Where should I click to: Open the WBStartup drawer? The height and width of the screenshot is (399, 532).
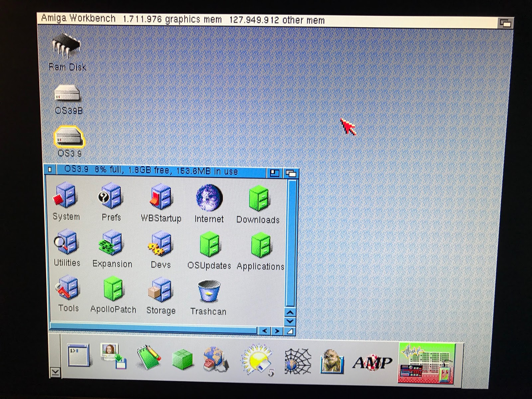[x=161, y=197]
